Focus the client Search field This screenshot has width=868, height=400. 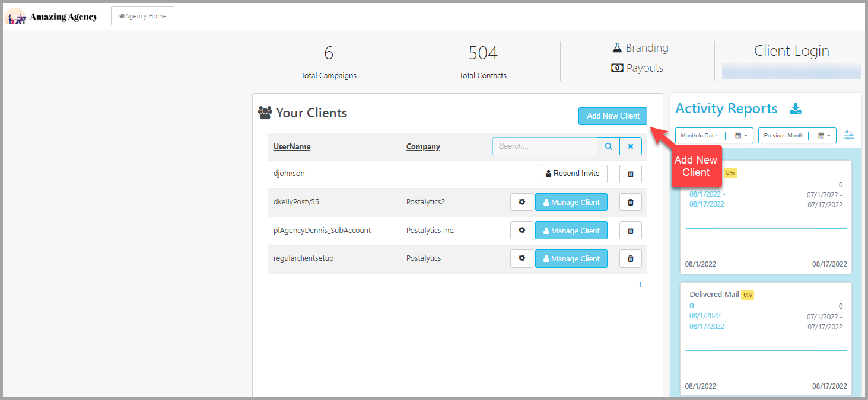coord(545,146)
